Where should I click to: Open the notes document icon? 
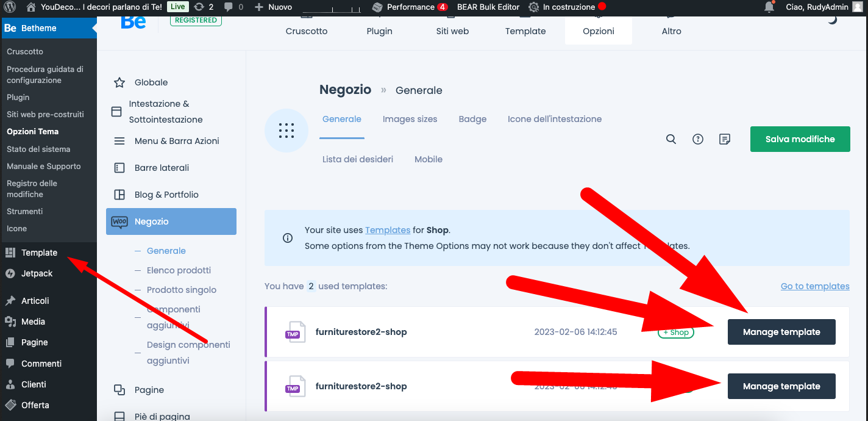(x=725, y=139)
